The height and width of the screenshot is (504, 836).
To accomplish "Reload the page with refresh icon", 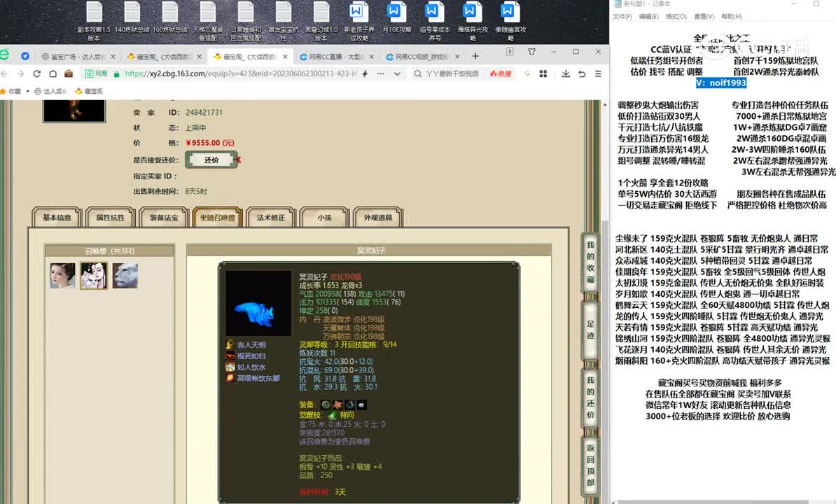I will [37, 73].
